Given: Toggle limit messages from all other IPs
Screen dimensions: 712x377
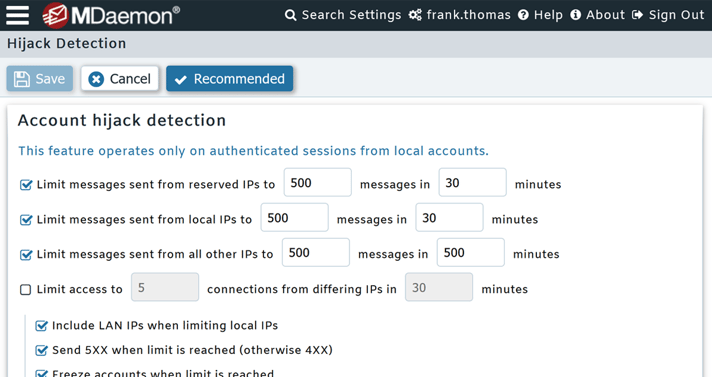Looking at the screenshot, I should [26, 254].
